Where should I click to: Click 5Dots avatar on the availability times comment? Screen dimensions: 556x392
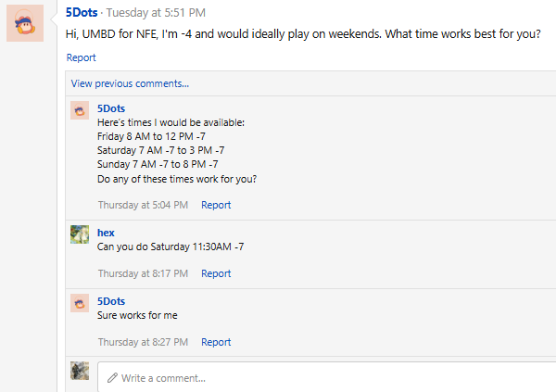80,110
